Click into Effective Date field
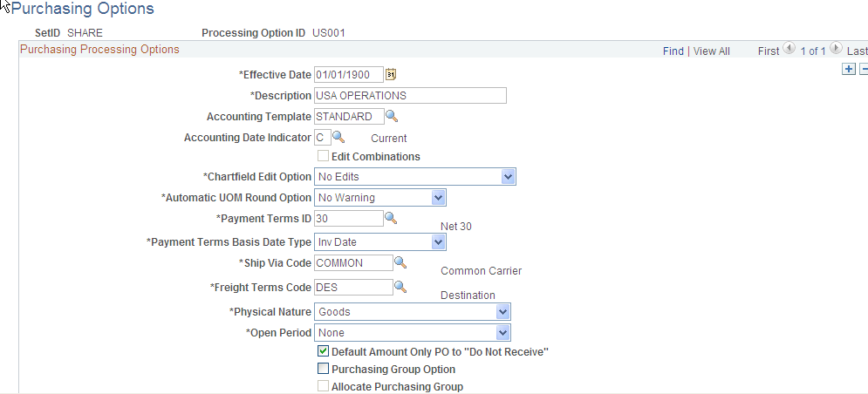Image resolution: width=868 pixels, height=394 pixels. (349, 74)
